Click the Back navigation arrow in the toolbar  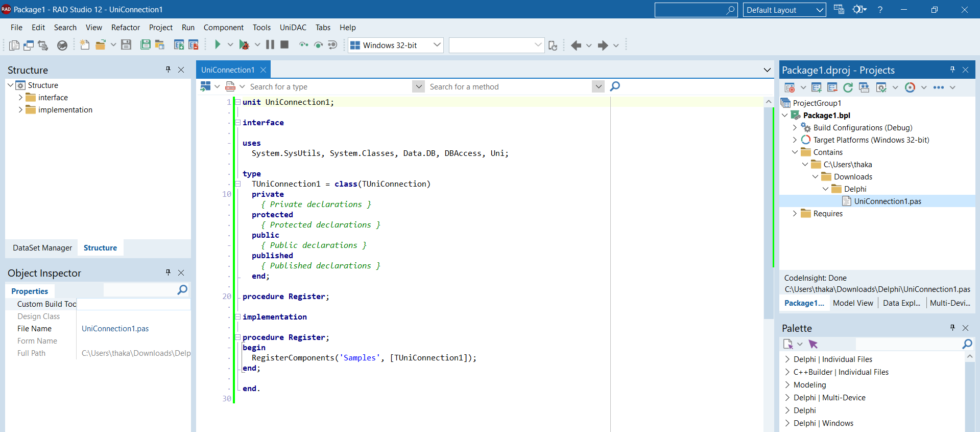pyautogui.click(x=576, y=46)
